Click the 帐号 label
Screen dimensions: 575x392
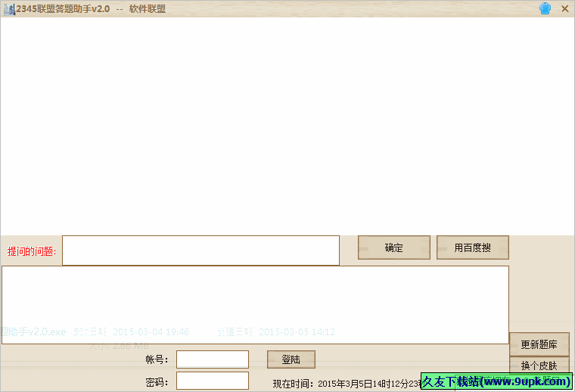157,359
